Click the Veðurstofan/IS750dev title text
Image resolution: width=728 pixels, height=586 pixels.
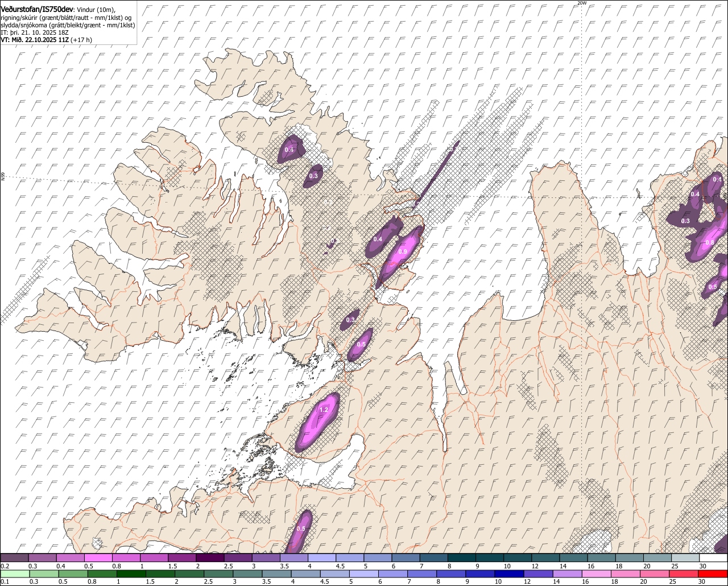click(38, 10)
